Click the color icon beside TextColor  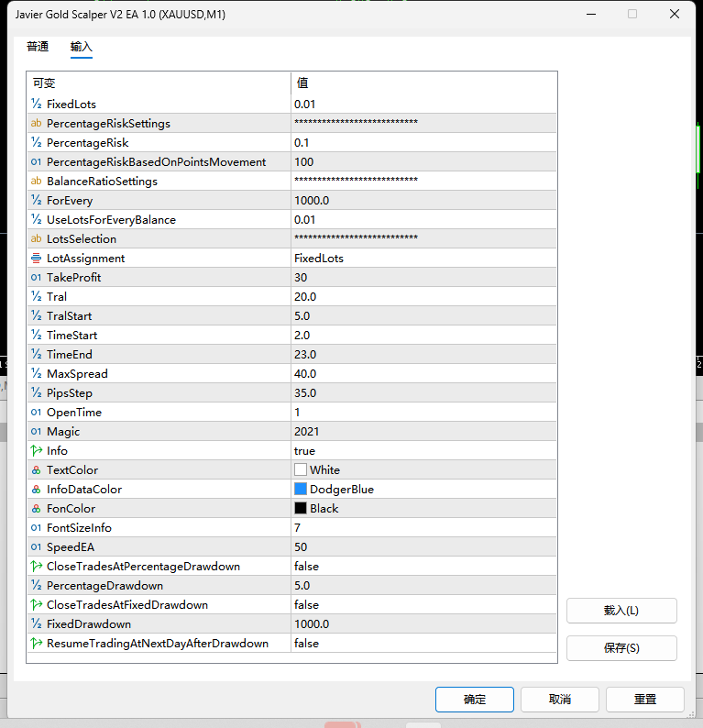click(x=36, y=469)
